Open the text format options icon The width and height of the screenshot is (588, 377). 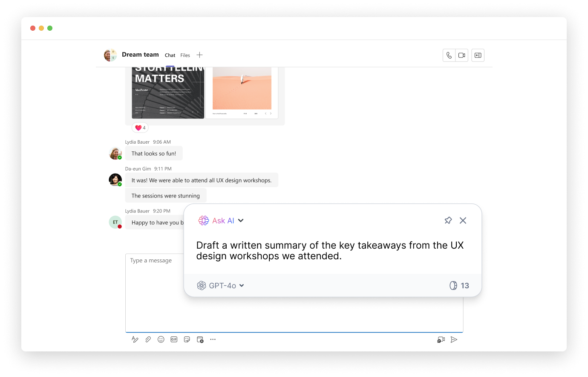click(135, 339)
